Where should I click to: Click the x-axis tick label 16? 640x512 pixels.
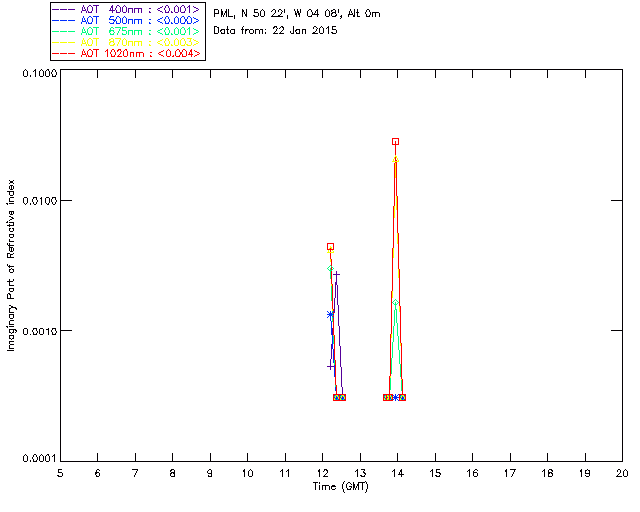click(473, 473)
